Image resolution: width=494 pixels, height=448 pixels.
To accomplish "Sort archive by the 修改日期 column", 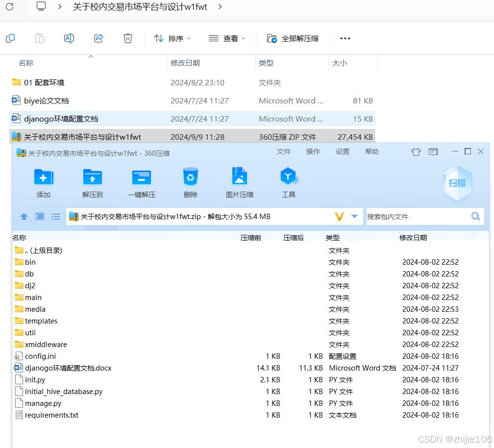I will tap(413, 238).
